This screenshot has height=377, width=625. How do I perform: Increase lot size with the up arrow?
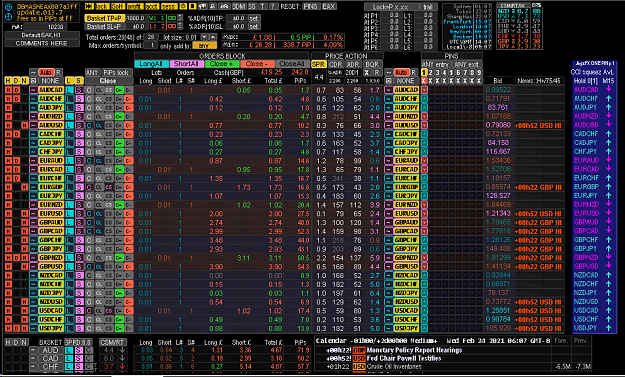click(213, 37)
